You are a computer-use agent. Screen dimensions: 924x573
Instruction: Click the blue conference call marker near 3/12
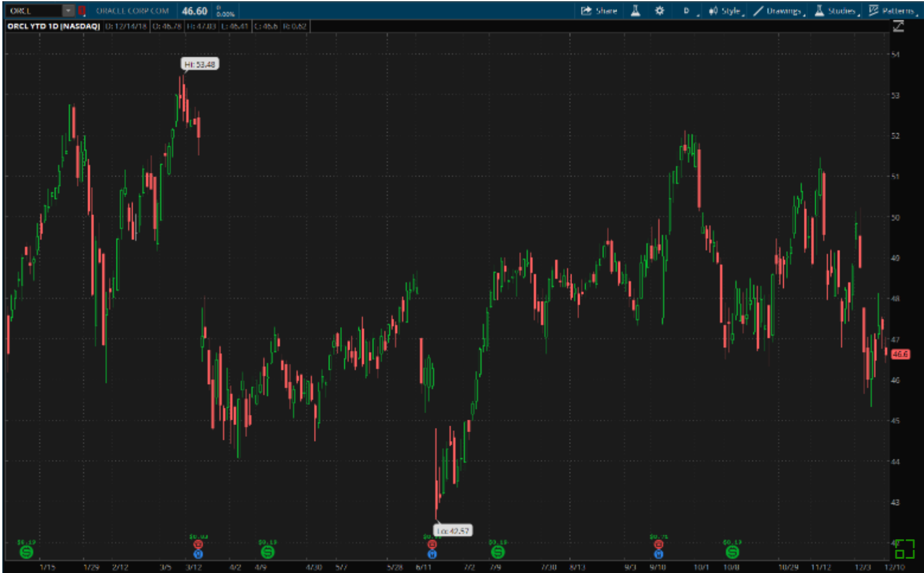(199, 554)
